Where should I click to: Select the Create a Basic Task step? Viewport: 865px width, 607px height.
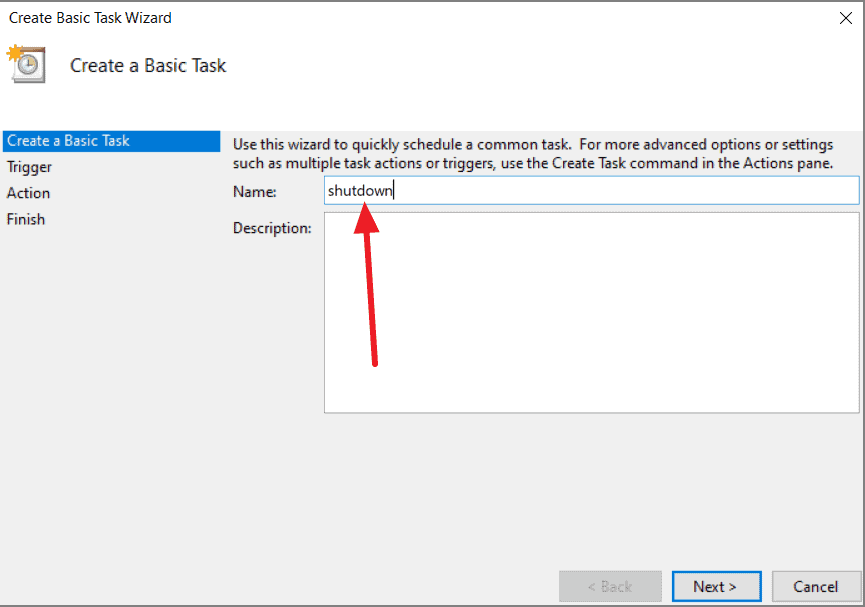111,141
